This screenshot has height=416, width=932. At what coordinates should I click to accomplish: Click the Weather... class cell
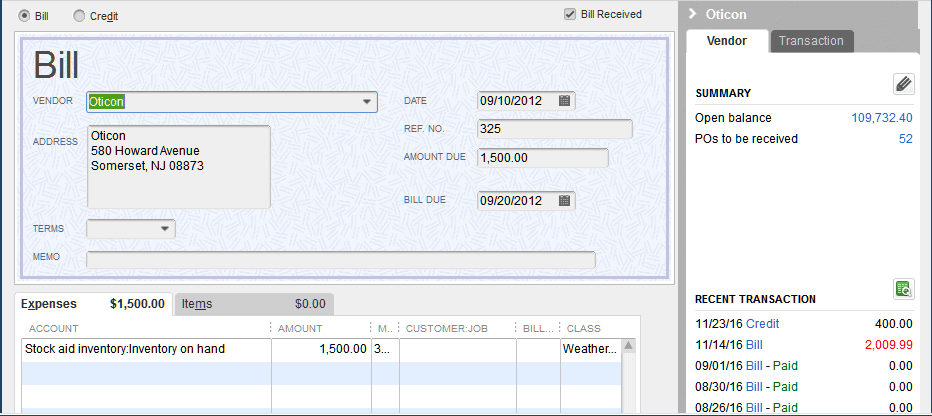[x=591, y=349]
